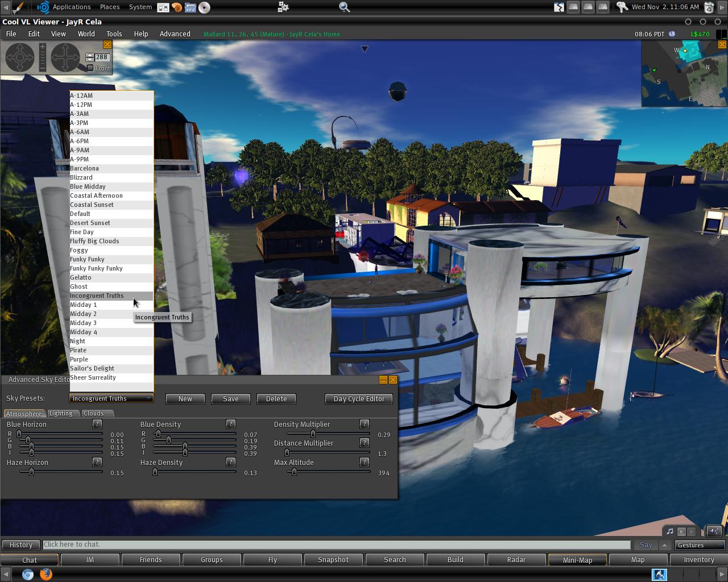Check the Front camera view checkbox
Screen dimensions: 728x582
[89, 68]
